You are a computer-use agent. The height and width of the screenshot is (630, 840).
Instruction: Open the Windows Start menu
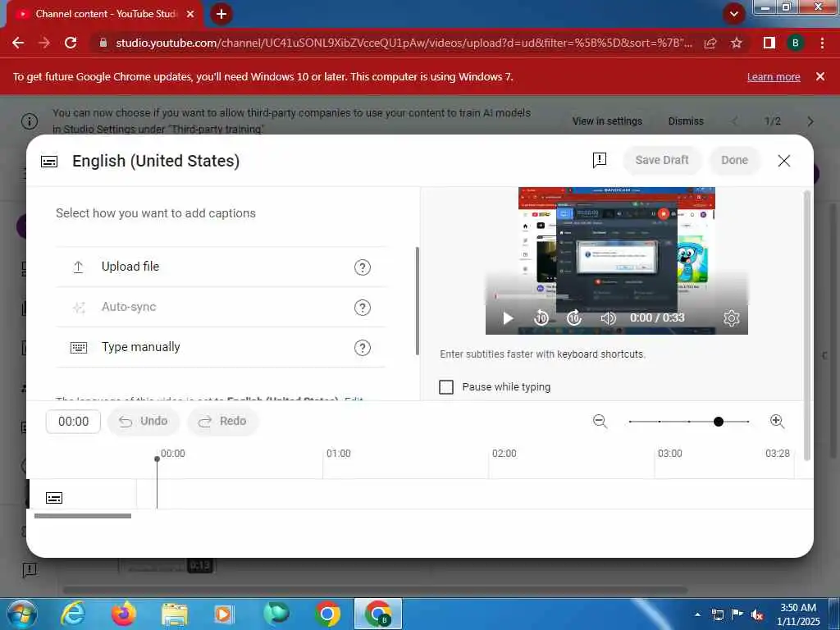pos(22,614)
